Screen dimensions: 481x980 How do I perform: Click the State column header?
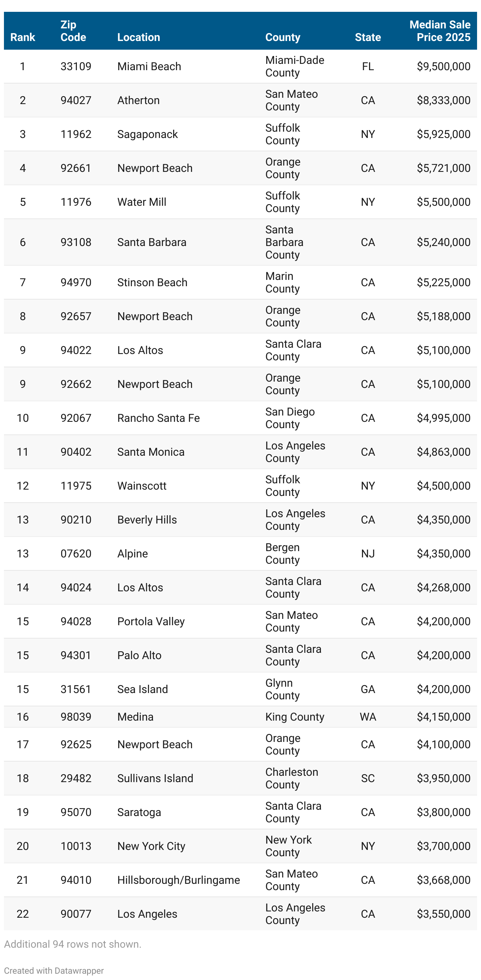(367, 37)
